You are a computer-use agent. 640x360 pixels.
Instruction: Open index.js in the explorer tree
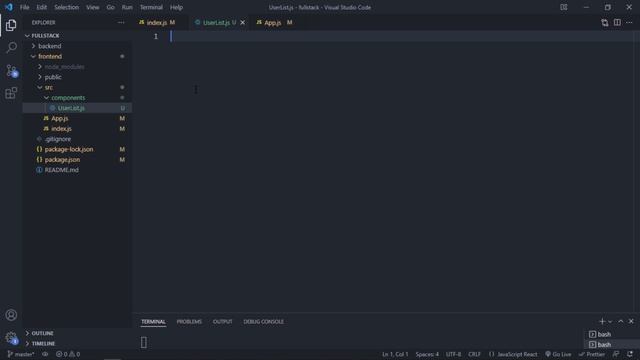[77, 129]
